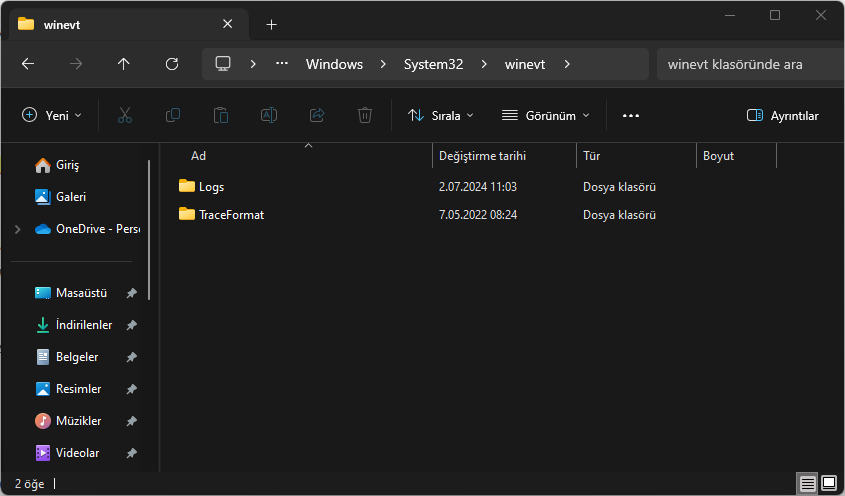Click the Cut (scissors) toolbar icon
The image size is (845, 496).
124,115
